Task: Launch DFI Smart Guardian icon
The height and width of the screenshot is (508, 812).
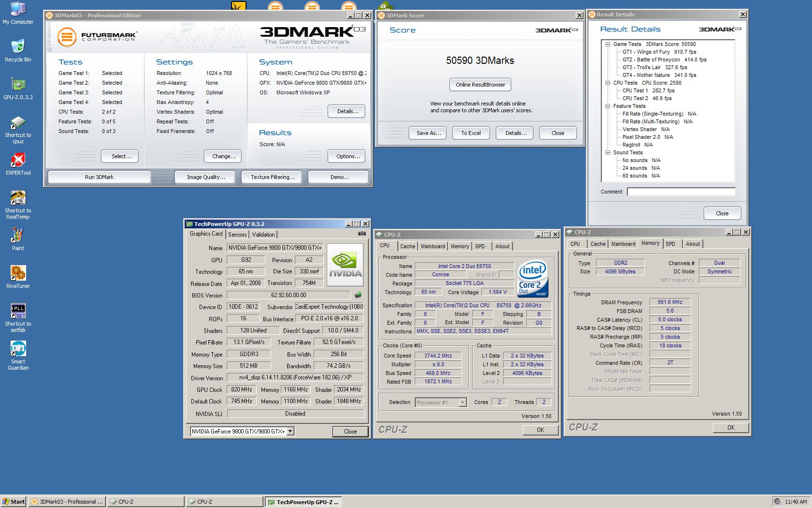Action: (x=18, y=356)
